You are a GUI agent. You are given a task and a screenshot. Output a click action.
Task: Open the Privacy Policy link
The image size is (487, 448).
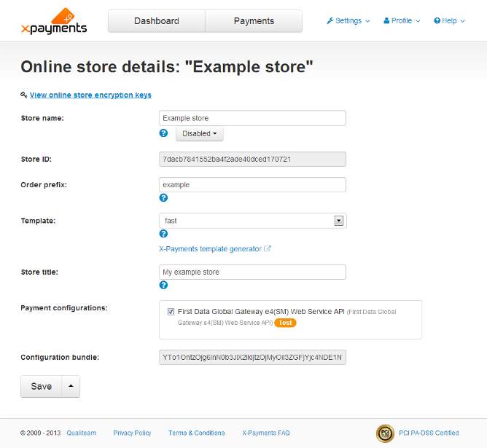point(132,433)
